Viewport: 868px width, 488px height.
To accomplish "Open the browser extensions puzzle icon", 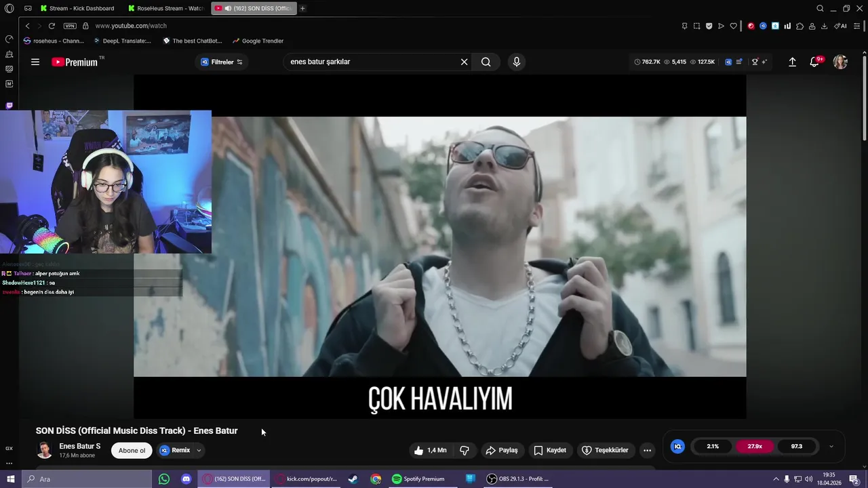I will [800, 26].
